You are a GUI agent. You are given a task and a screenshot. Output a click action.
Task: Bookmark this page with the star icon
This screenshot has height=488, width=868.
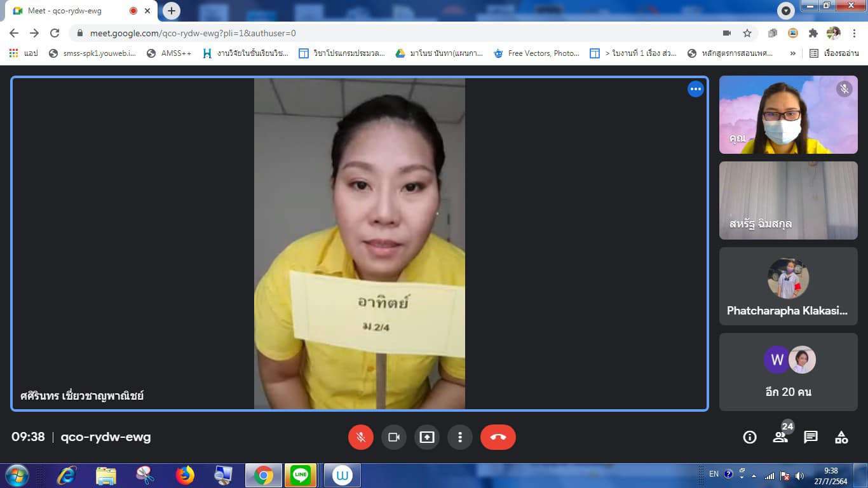(x=747, y=33)
